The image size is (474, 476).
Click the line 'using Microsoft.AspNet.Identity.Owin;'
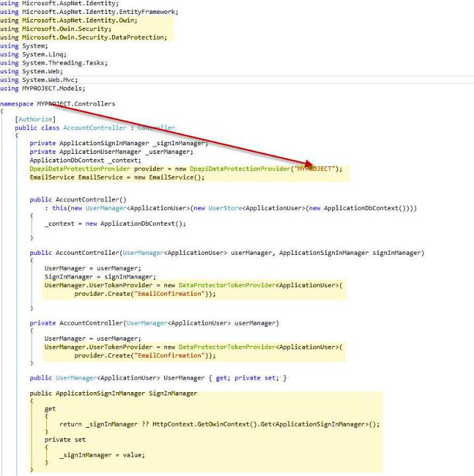[69, 20]
